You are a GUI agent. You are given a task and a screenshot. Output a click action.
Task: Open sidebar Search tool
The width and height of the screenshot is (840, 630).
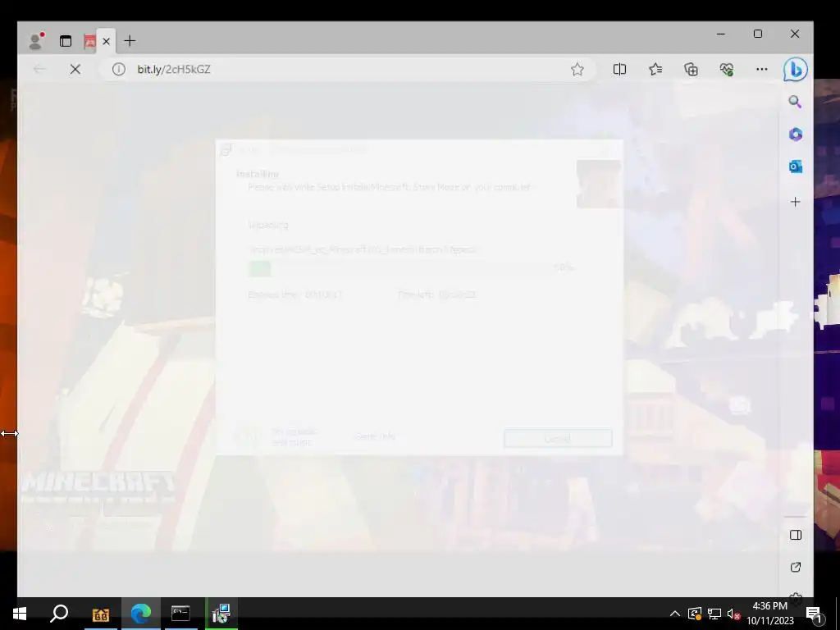795,102
